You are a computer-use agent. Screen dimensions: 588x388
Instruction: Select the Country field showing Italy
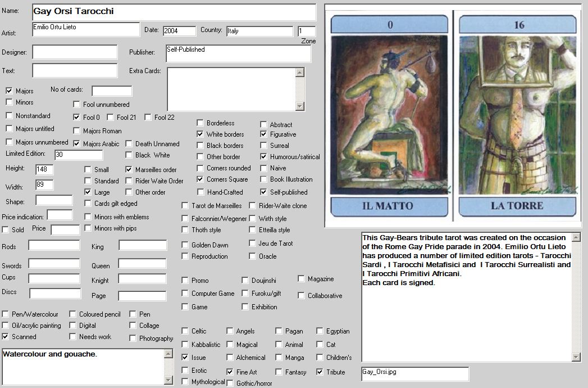click(259, 31)
